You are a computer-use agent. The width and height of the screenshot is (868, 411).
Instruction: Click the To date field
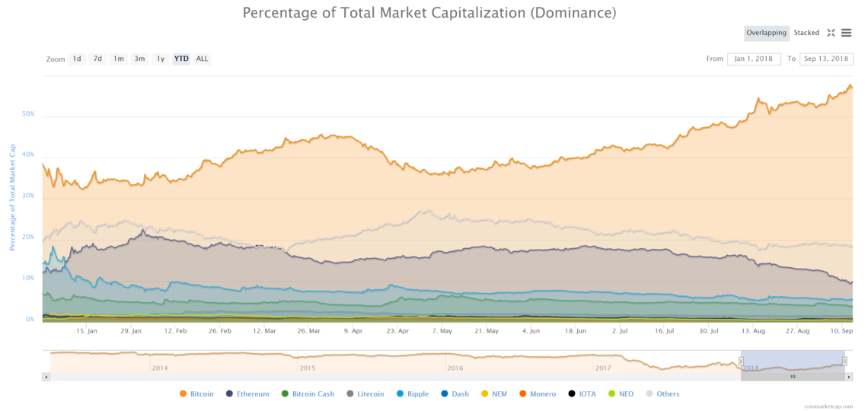825,59
